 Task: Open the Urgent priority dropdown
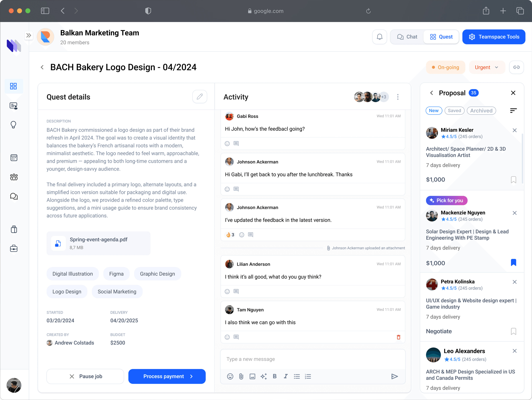(x=487, y=67)
